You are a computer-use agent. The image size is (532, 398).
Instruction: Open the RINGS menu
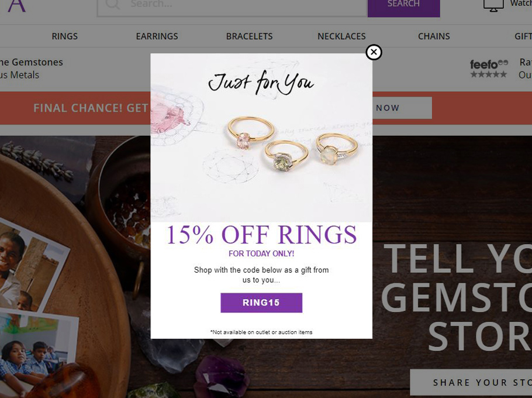(65, 36)
